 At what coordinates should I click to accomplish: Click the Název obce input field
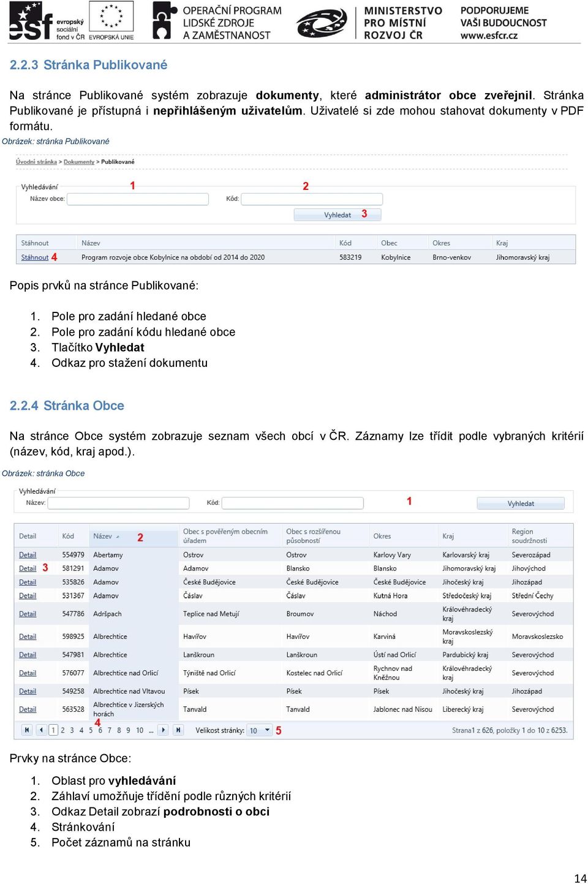point(138,199)
